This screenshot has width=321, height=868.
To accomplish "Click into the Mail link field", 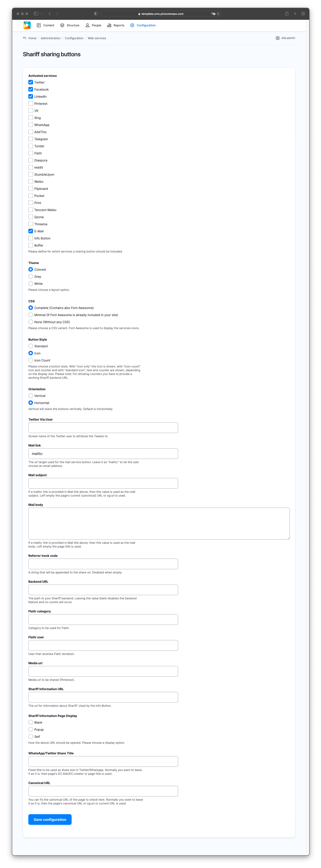I will pyautogui.click(x=103, y=454).
